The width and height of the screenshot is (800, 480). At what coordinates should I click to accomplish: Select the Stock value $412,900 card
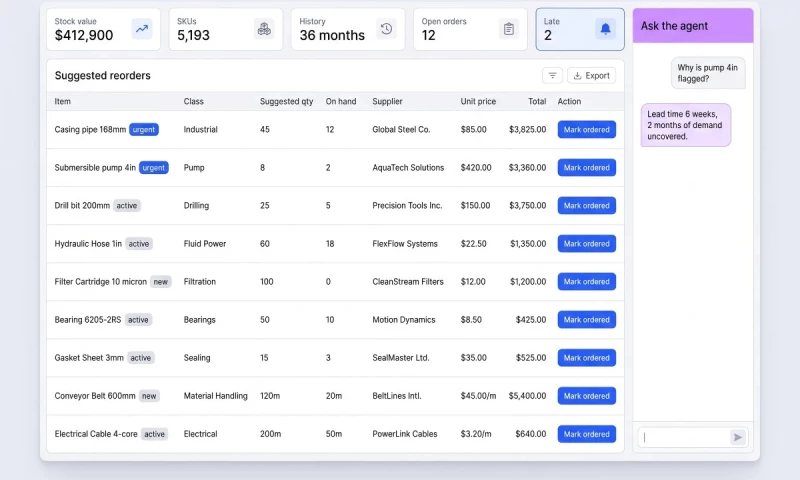(x=104, y=29)
